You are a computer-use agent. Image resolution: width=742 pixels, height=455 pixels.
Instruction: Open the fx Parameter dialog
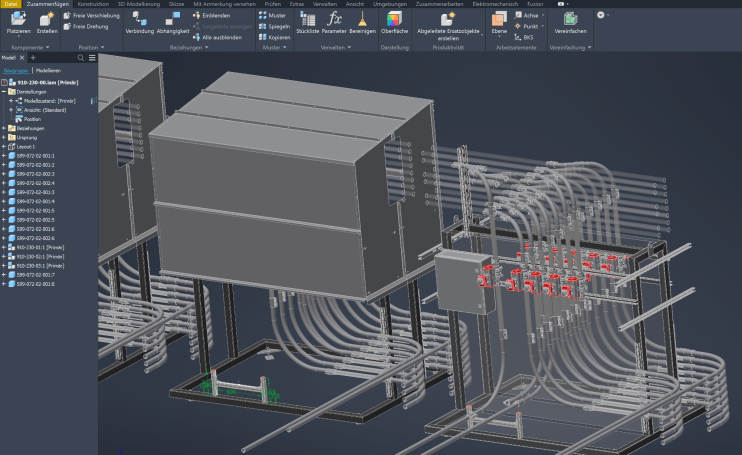coord(334,23)
